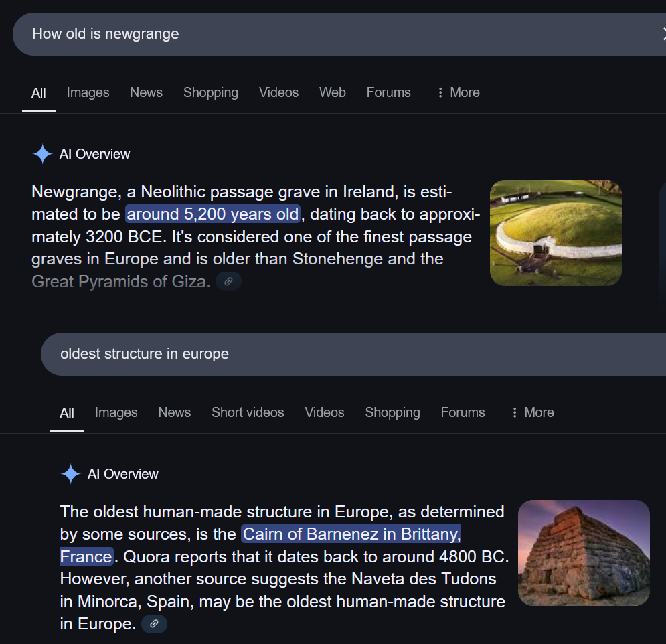Image resolution: width=666 pixels, height=644 pixels.
Task: Click the 'oldest structure in europe' search field
Action: [x=353, y=354]
